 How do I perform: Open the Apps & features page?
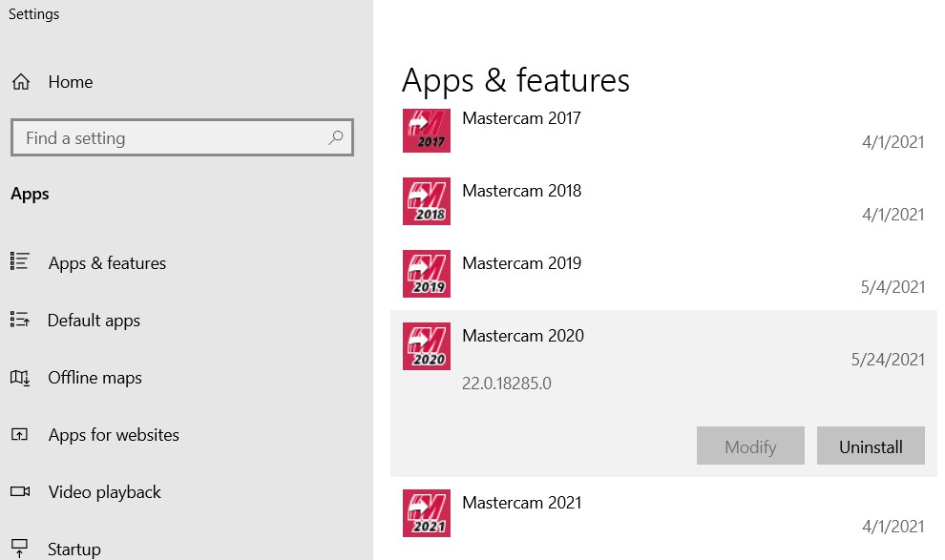pyautogui.click(x=107, y=263)
